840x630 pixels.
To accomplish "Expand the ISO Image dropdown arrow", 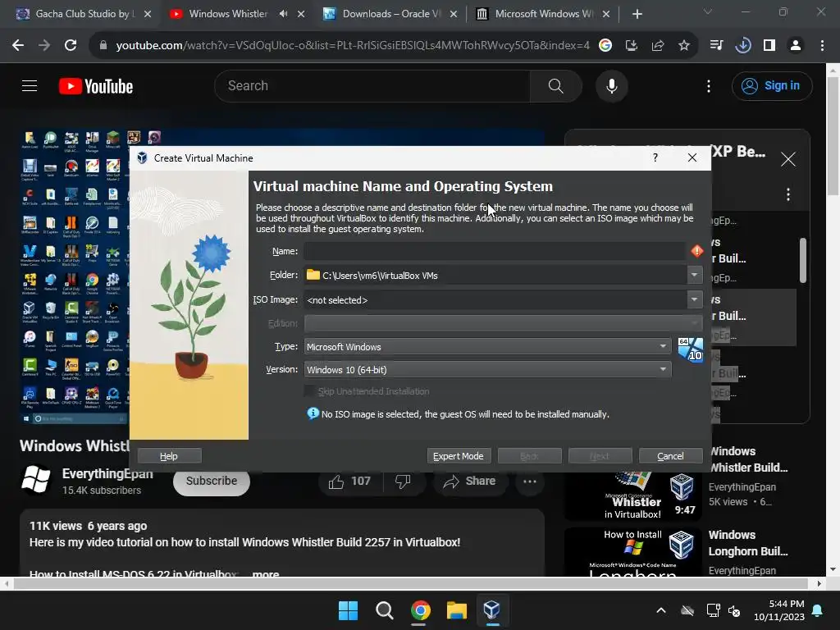I will pyautogui.click(x=694, y=299).
